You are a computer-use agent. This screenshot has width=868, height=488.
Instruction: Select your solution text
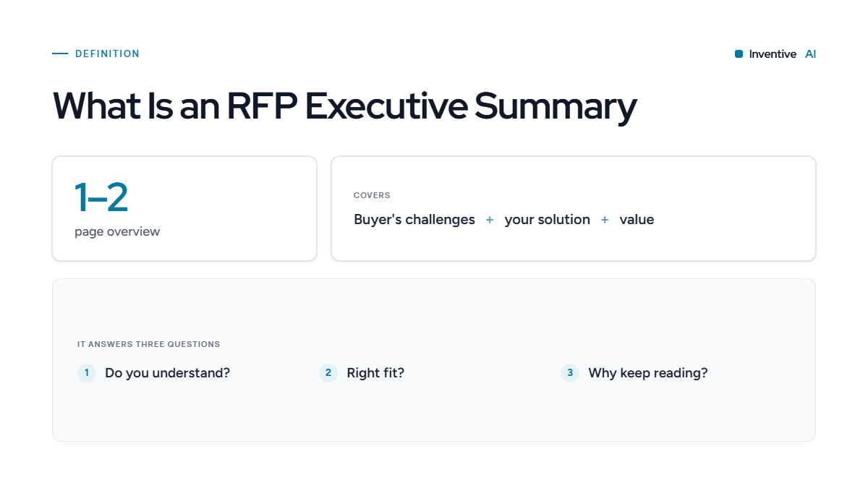548,220
